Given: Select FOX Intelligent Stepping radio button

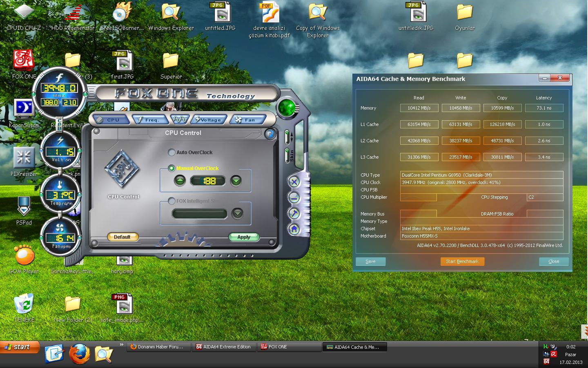Looking at the screenshot, I should coord(171,201).
